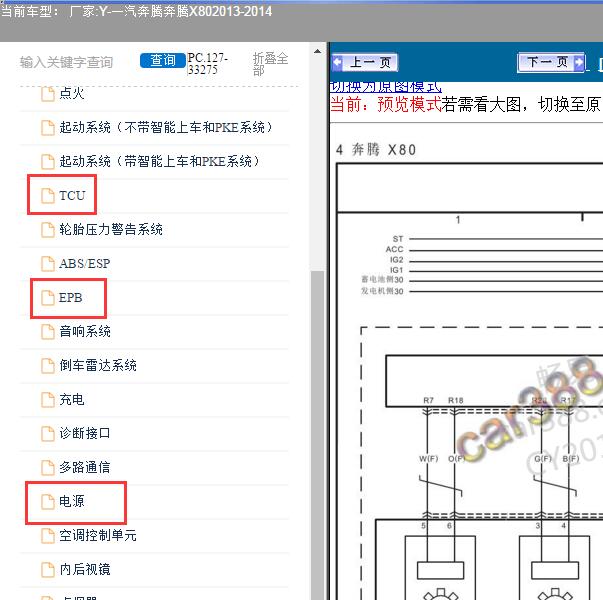Screen dimensions: 603x600
Task: Go to next page with 下一页
Action: pos(551,62)
